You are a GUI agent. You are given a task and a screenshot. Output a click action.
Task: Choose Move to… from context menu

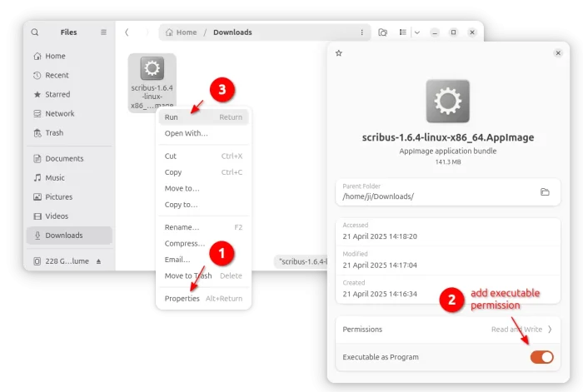pyautogui.click(x=203, y=188)
